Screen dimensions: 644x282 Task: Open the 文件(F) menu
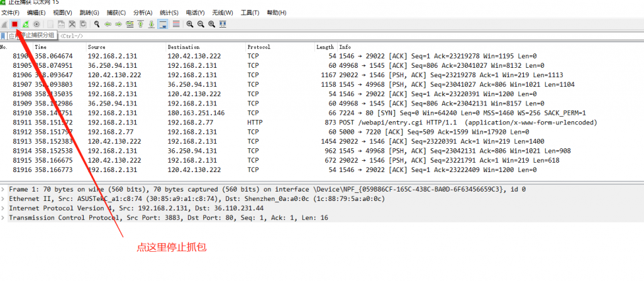pyautogui.click(x=11, y=13)
